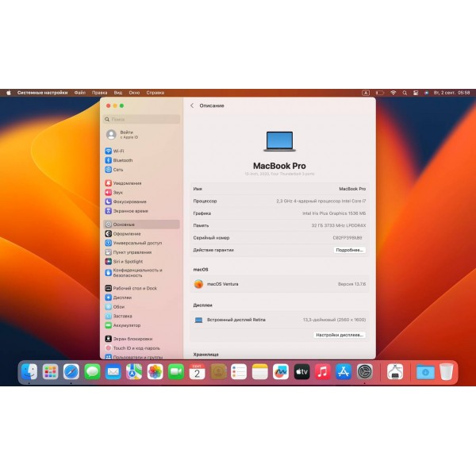
Task: Launch Safari from the Dock
Action: coord(71,371)
